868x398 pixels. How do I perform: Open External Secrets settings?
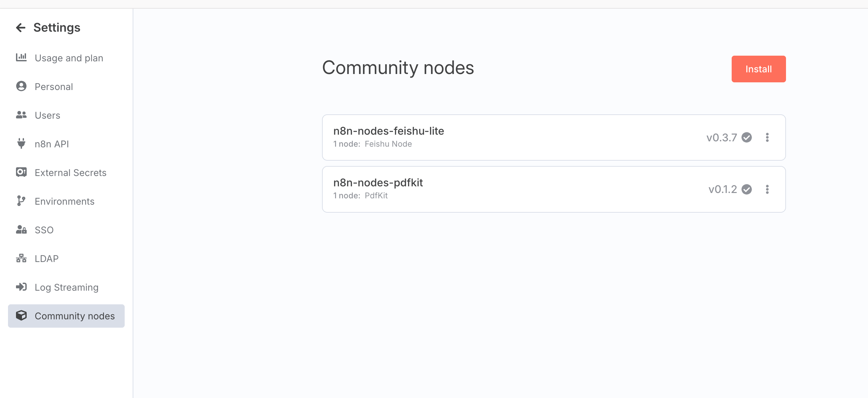pyautogui.click(x=66, y=173)
